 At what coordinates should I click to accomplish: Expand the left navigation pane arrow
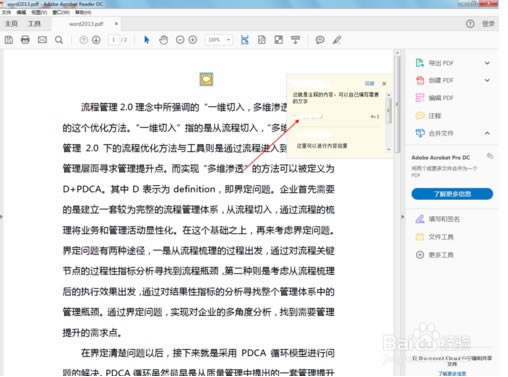[2, 217]
